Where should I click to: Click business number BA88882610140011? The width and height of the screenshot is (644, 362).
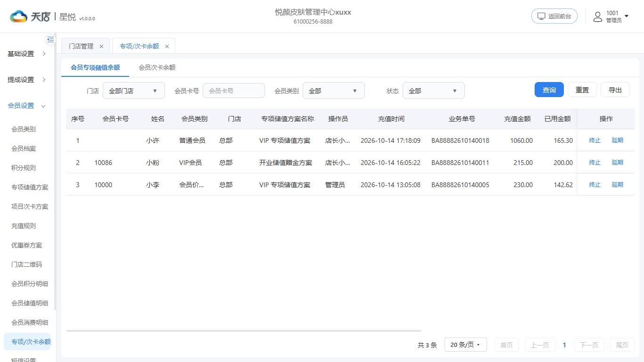click(x=460, y=163)
